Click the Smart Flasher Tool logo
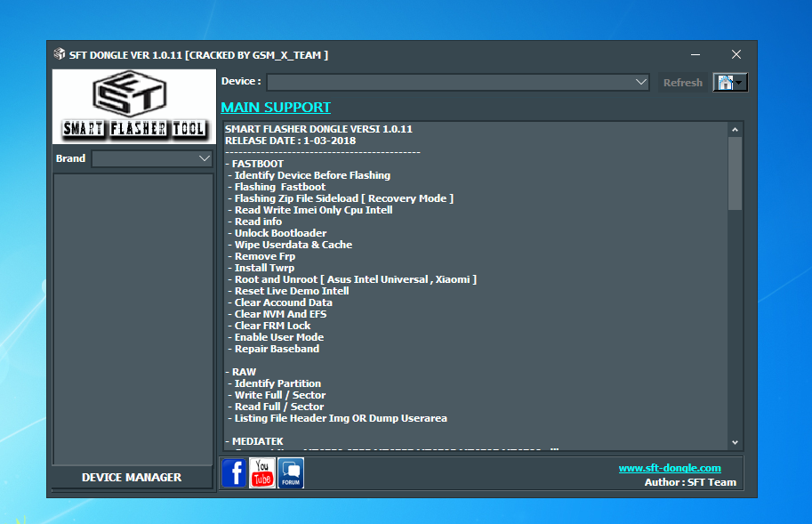The image size is (812, 524). 134,107
